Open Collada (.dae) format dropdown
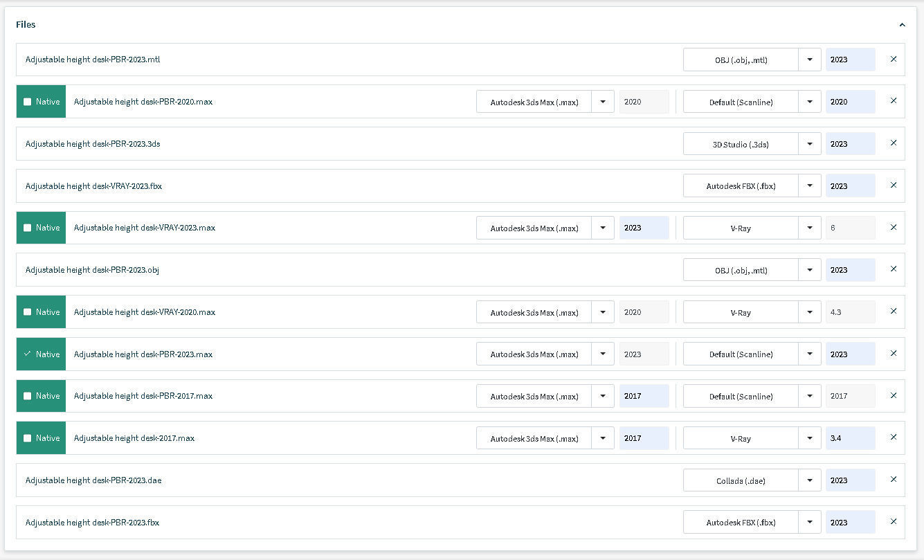The image size is (924, 560). (810, 480)
